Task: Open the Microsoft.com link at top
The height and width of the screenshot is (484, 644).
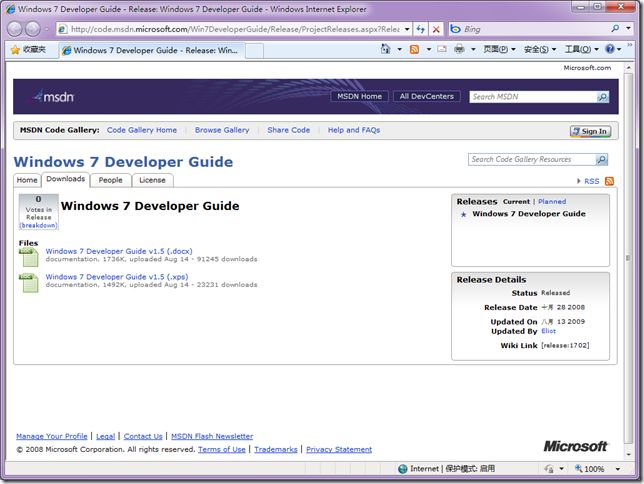Action: (587, 68)
